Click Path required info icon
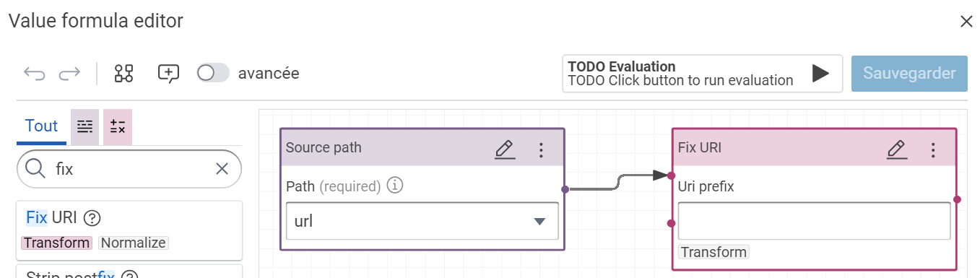 point(394,186)
